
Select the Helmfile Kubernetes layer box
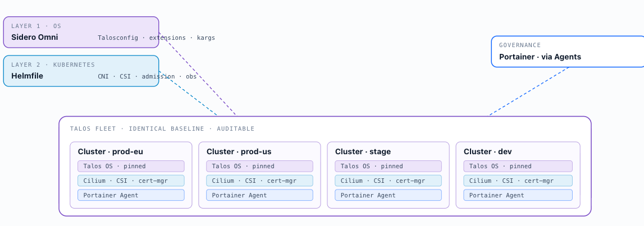tap(81, 71)
